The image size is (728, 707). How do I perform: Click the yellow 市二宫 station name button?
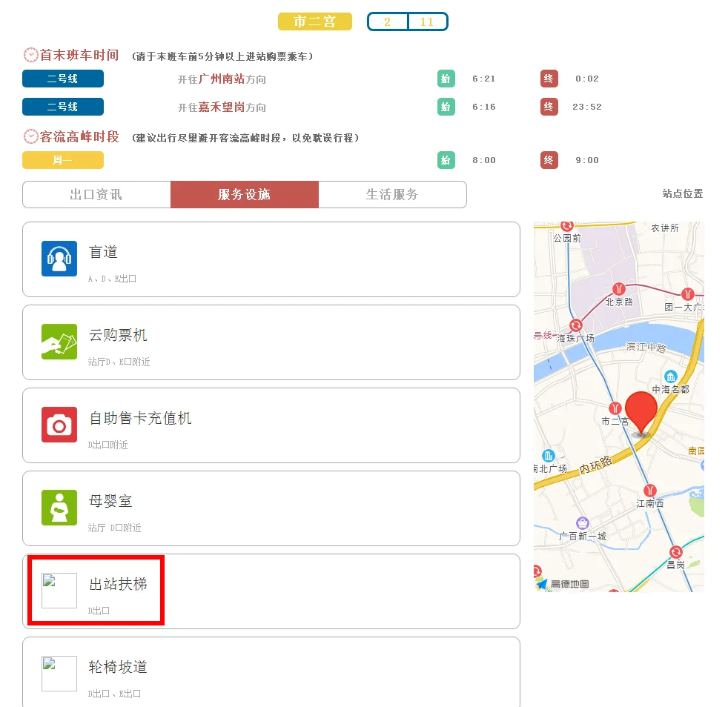coord(314,21)
